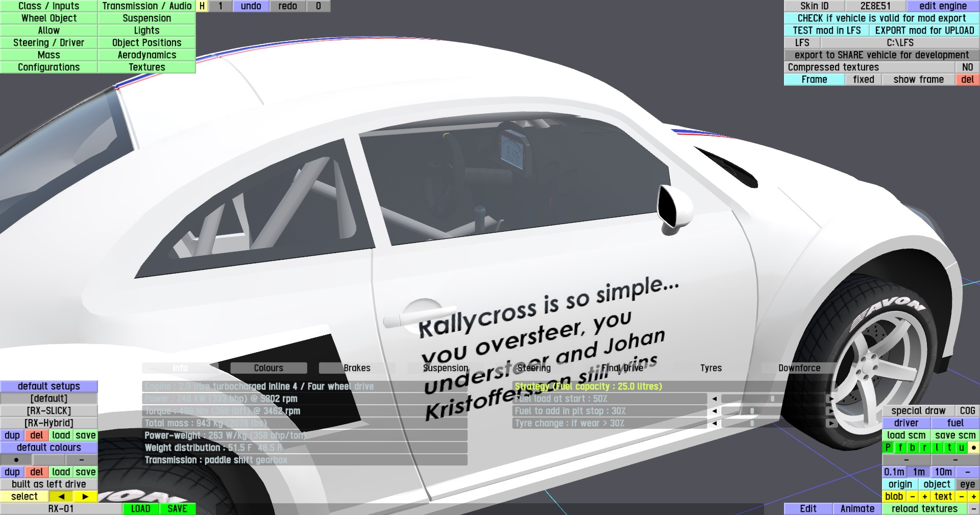
Task: Open Transmission / Audio menu
Action: [x=147, y=6]
